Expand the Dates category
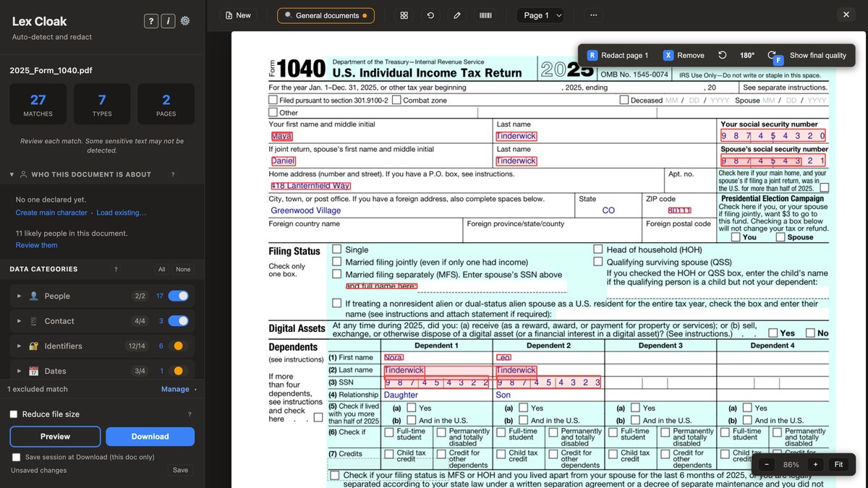Viewport: 868px width, 488px height. 20,371
